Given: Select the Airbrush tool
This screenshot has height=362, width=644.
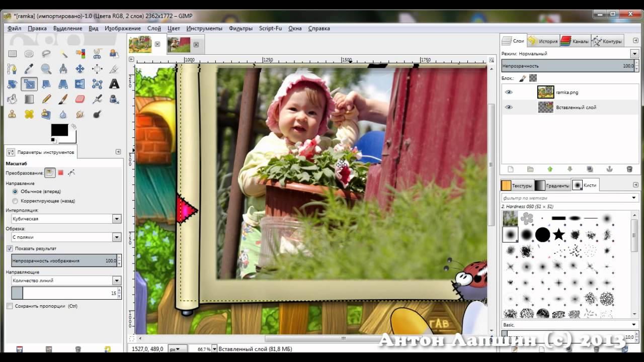Looking at the screenshot, I should pyautogui.click(x=97, y=99).
